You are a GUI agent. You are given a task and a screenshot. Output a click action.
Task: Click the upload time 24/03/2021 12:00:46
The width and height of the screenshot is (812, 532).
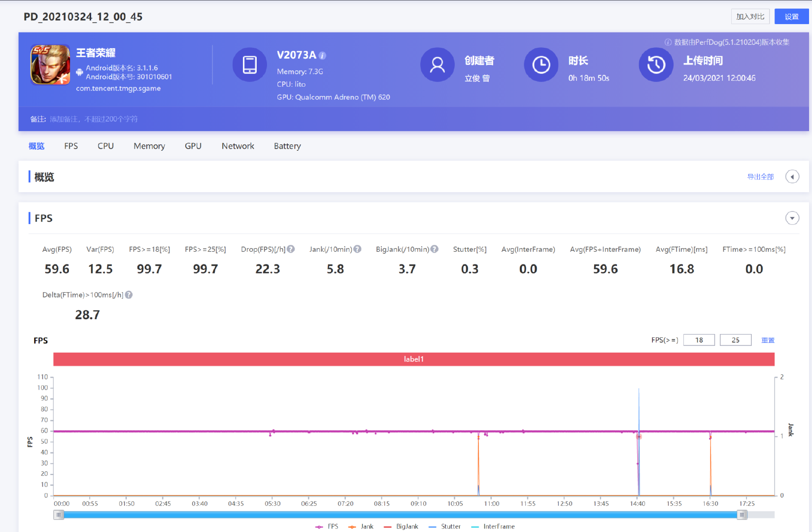click(x=719, y=78)
